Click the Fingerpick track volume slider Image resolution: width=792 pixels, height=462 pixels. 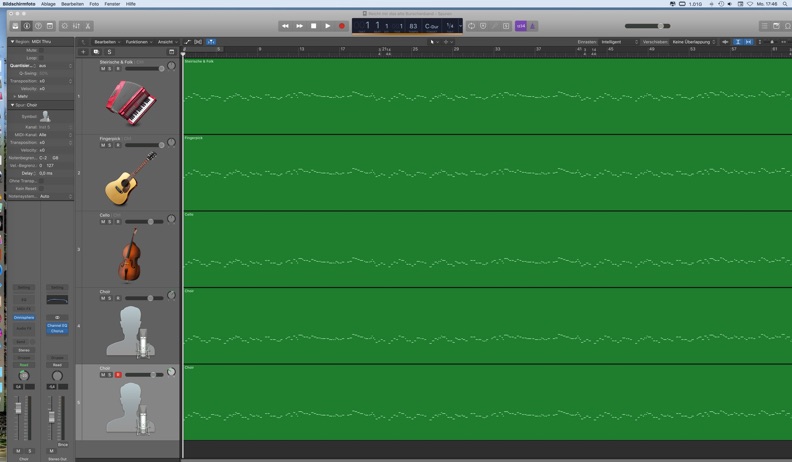click(x=144, y=145)
